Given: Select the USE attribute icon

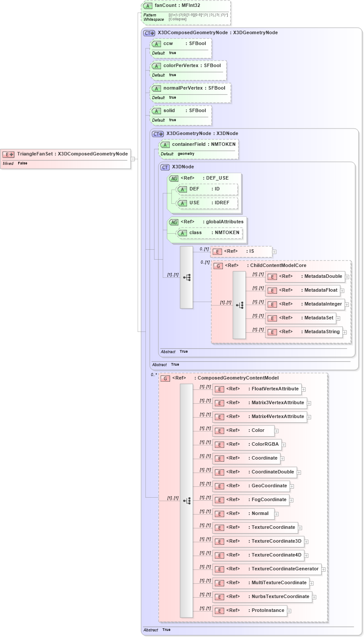Looking at the screenshot, I should [182, 203].
